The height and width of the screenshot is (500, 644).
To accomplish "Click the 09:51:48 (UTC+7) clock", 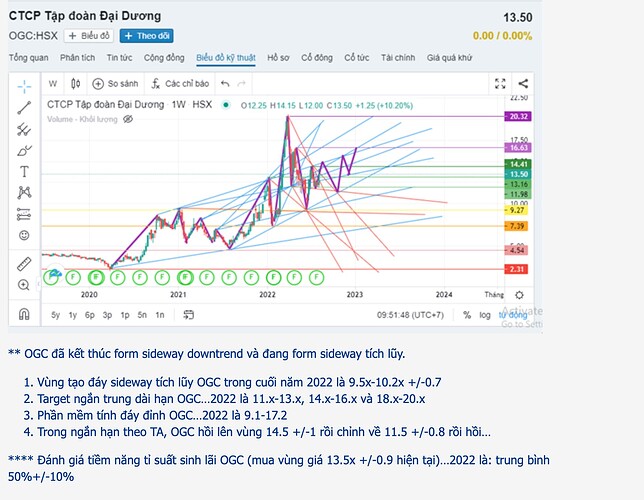I will coord(410,315).
